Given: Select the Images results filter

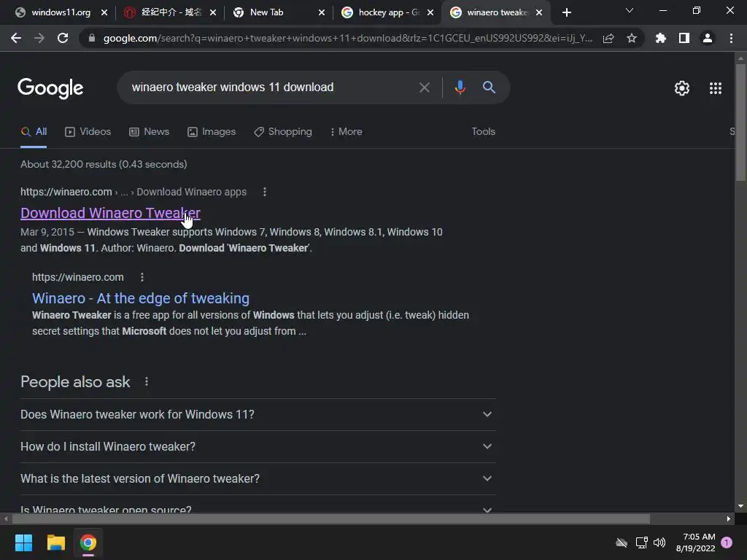Looking at the screenshot, I should (212, 132).
